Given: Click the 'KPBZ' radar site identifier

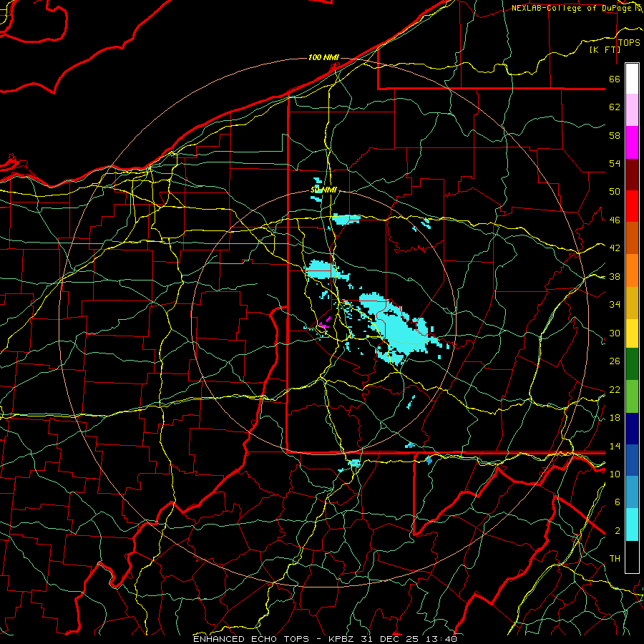Looking at the screenshot, I should tap(342, 639).
